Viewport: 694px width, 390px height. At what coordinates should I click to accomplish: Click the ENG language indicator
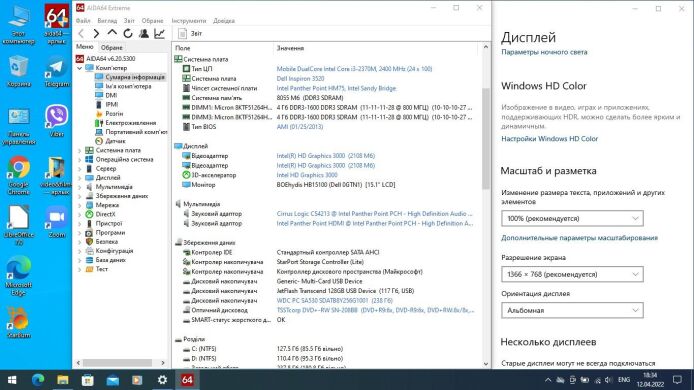click(x=624, y=380)
